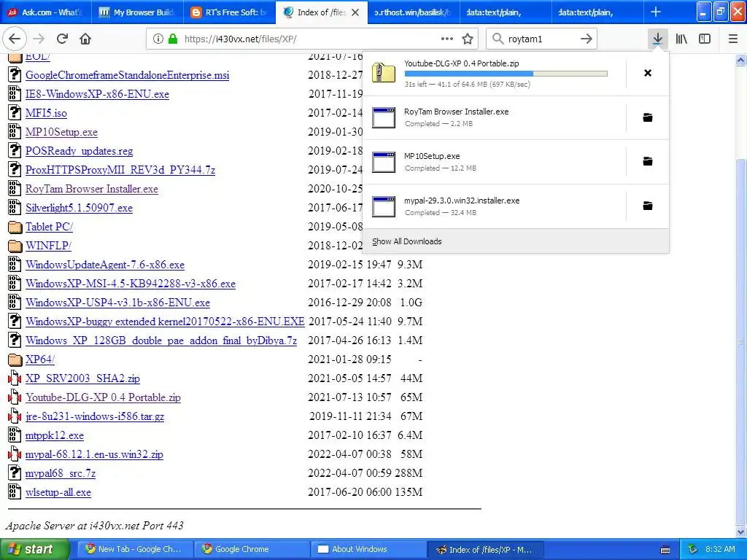Download WindowsXP-USP4-v3.1b-x86-ENU.exe
The width and height of the screenshot is (747, 560).
pyautogui.click(x=117, y=303)
